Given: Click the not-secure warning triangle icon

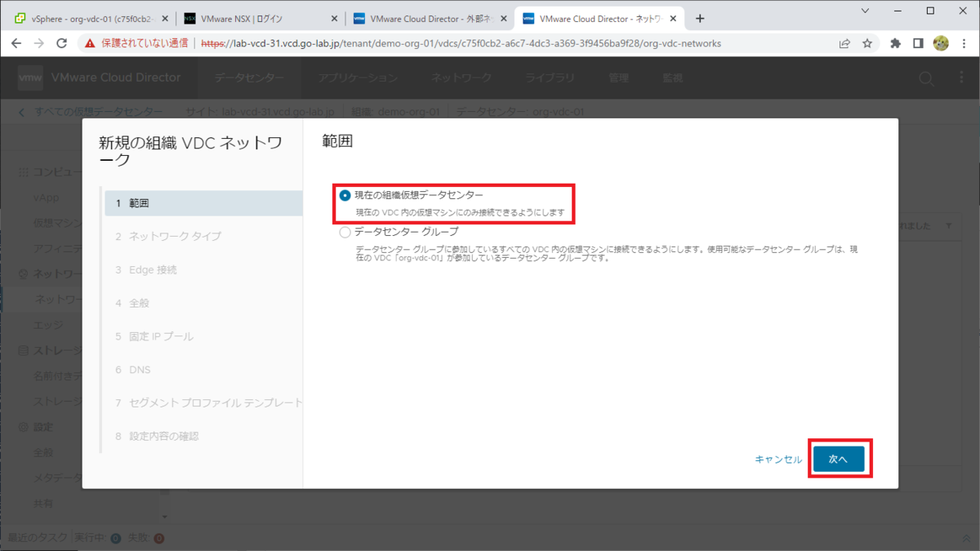Looking at the screenshot, I should [x=91, y=43].
